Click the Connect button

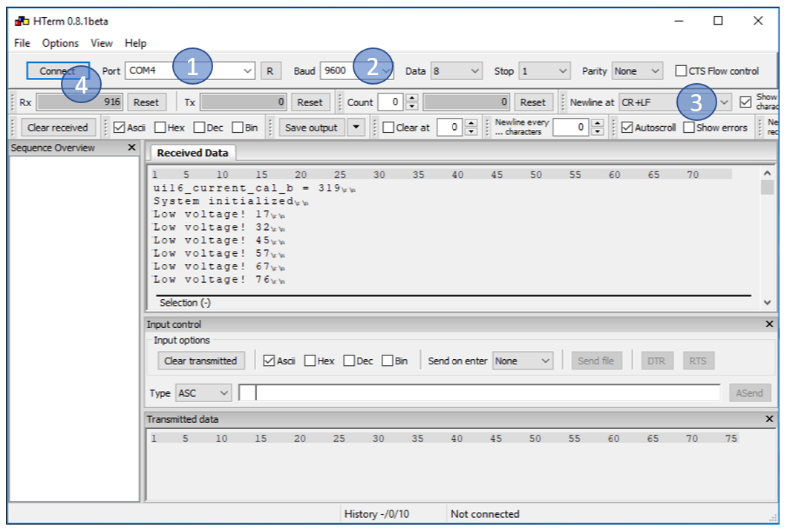[56, 70]
